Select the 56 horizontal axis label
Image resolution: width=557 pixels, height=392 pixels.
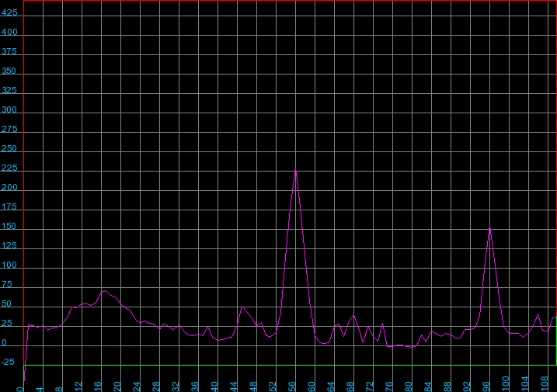292,387
